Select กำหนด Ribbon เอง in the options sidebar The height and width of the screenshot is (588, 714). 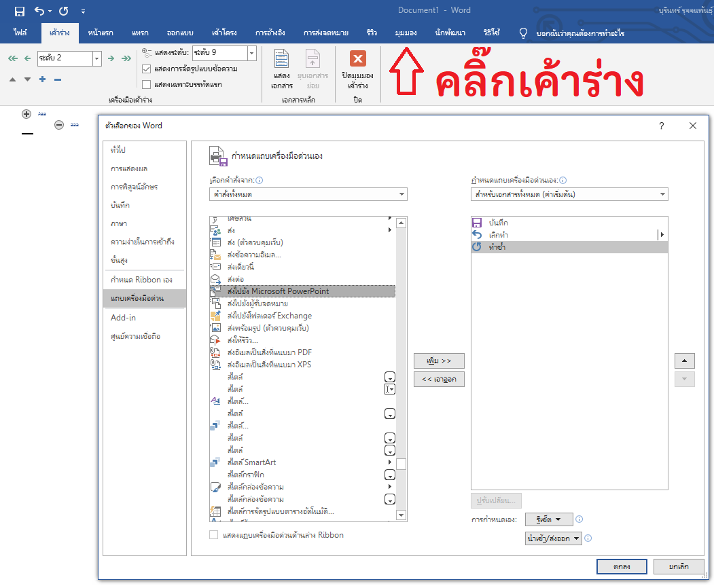click(x=141, y=280)
